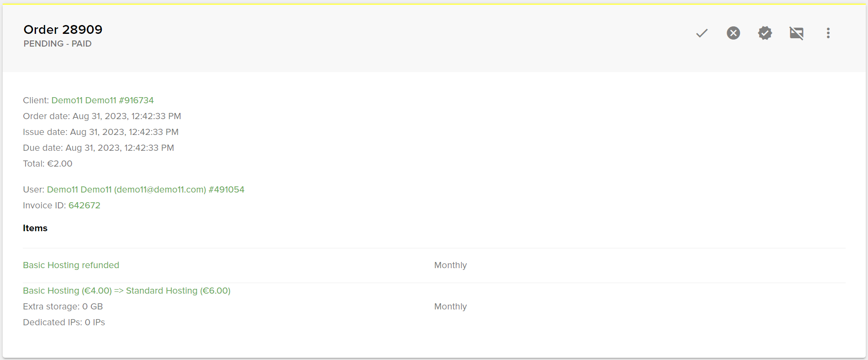Click the Due date line
Image resolution: width=868 pixels, height=360 pixels.
click(x=98, y=148)
